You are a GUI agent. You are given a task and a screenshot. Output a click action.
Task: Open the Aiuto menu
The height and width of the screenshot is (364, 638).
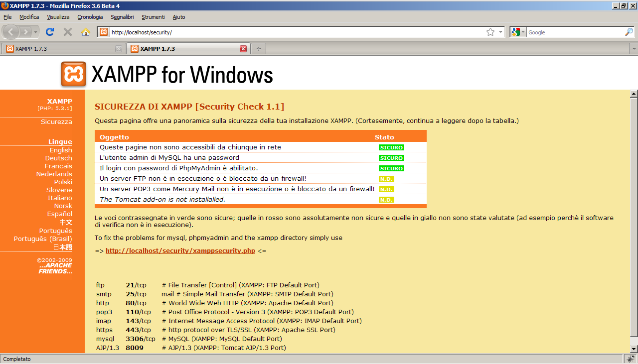click(x=179, y=17)
